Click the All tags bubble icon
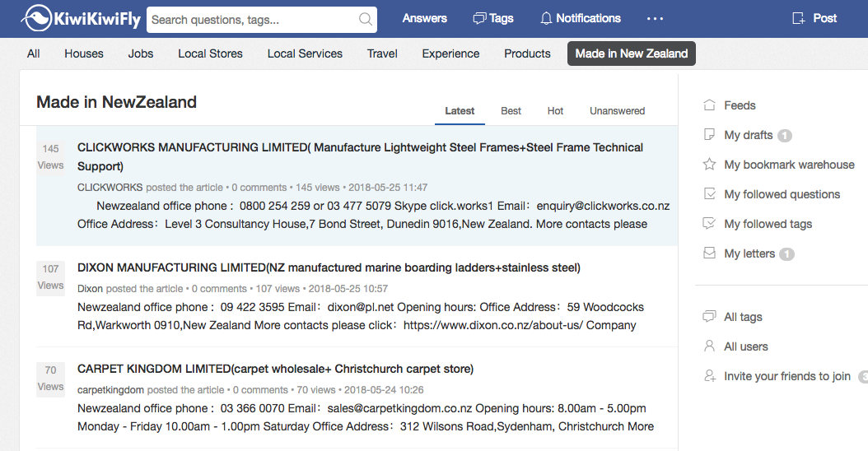This screenshot has height=451, width=868. pos(709,316)
